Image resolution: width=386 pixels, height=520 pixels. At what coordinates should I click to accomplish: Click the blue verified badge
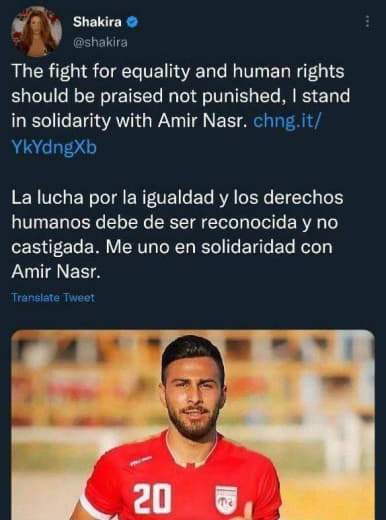[x=133, y=22]
